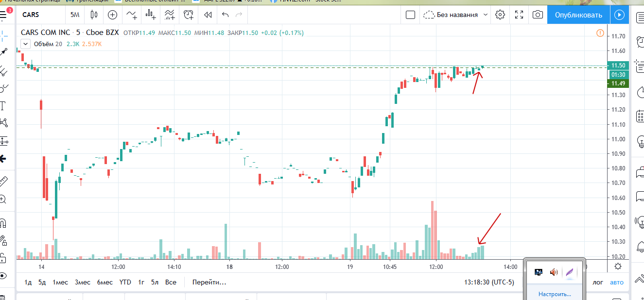
Task: Select the crosshair cursor tool
Action: 4,35
